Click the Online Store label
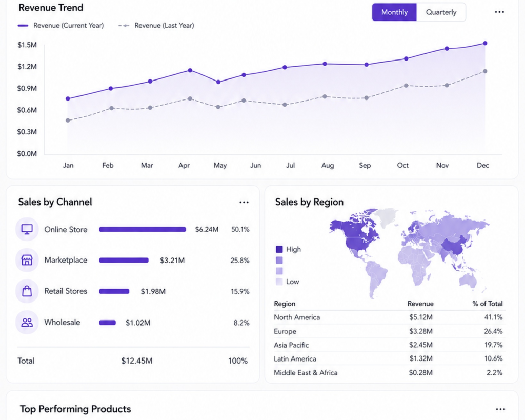The image size is (525, 420). click(66, 229)
